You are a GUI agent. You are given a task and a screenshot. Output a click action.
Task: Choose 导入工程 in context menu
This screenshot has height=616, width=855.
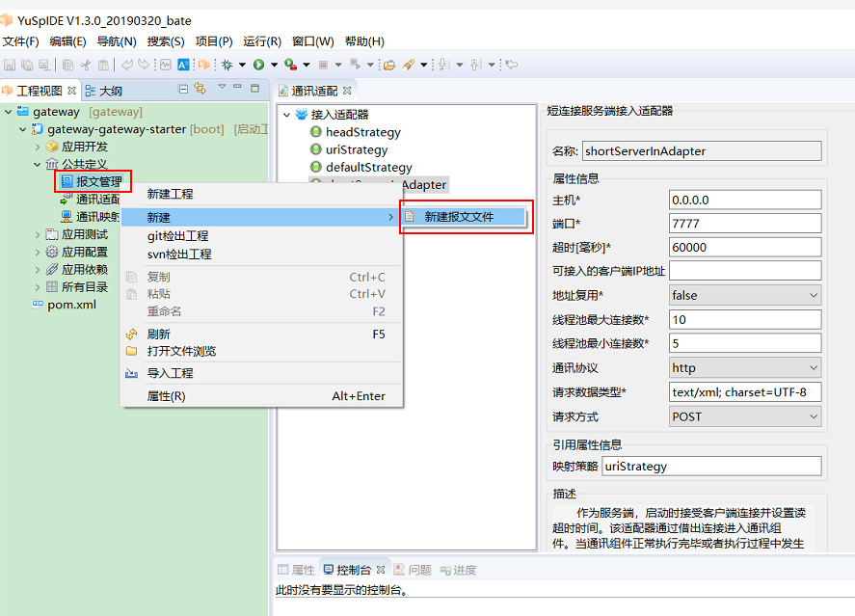[x=170, y=373]
